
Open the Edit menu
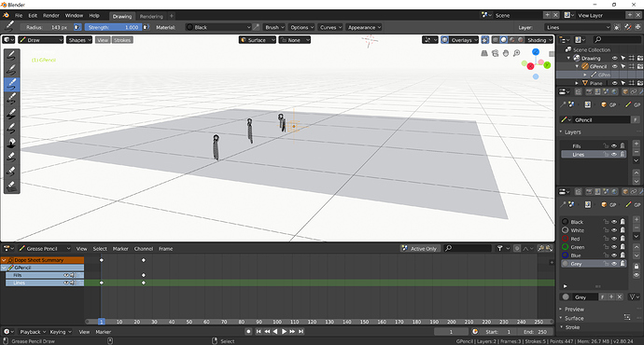33,16
